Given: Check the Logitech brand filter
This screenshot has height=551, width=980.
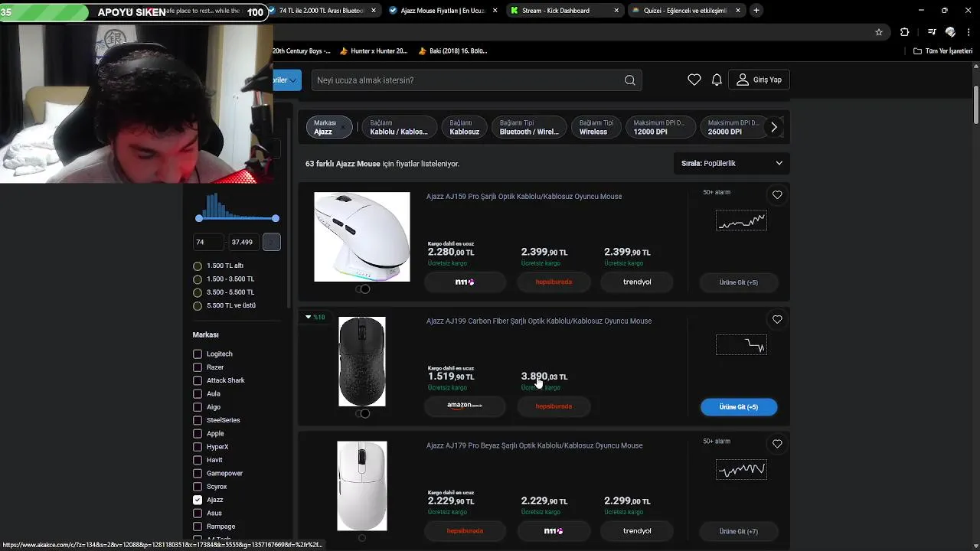Looking at the screenshot, I should 198,354.
